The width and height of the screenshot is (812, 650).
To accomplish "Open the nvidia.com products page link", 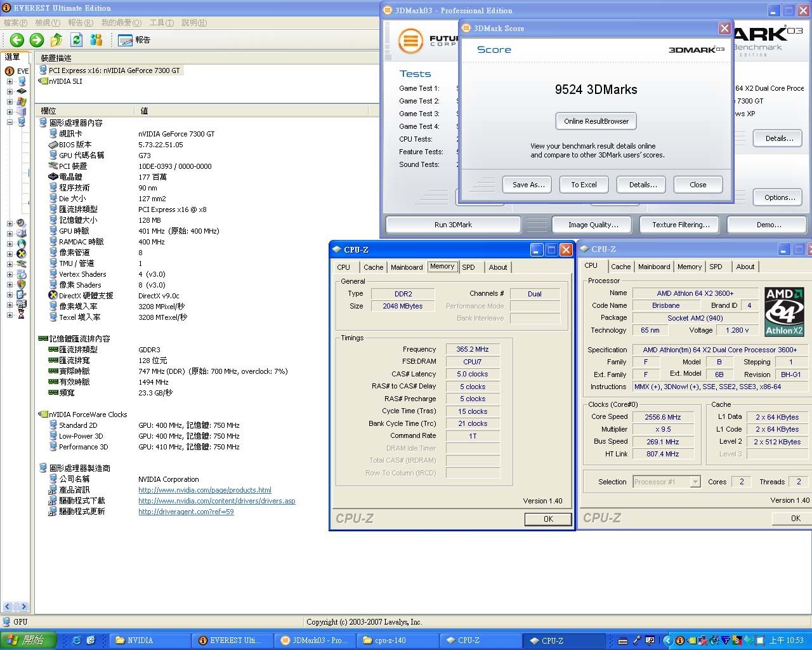I will point(205,490).
